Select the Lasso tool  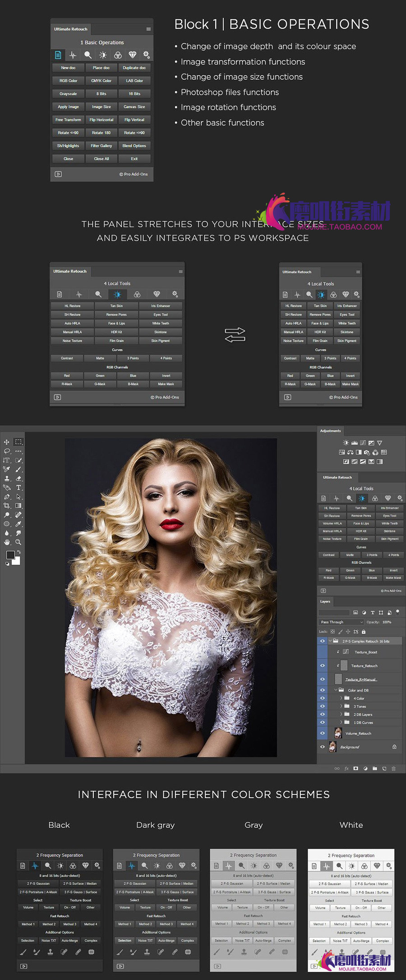[x=7, y=451]
